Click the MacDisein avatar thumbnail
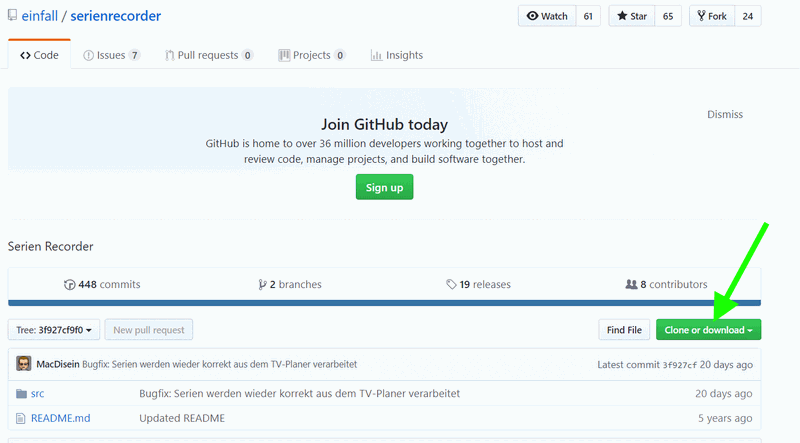The height and width of the screenshot is (443, 800). (23, 363)
